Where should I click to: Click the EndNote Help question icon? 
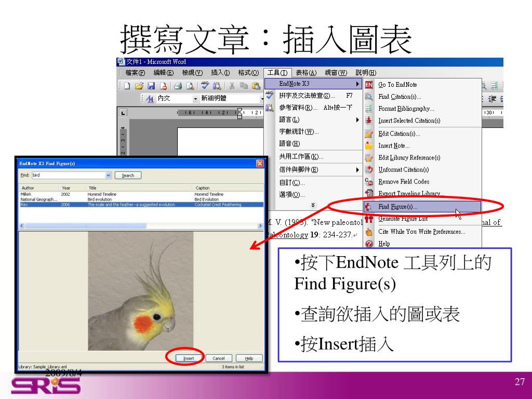(369, 244)
